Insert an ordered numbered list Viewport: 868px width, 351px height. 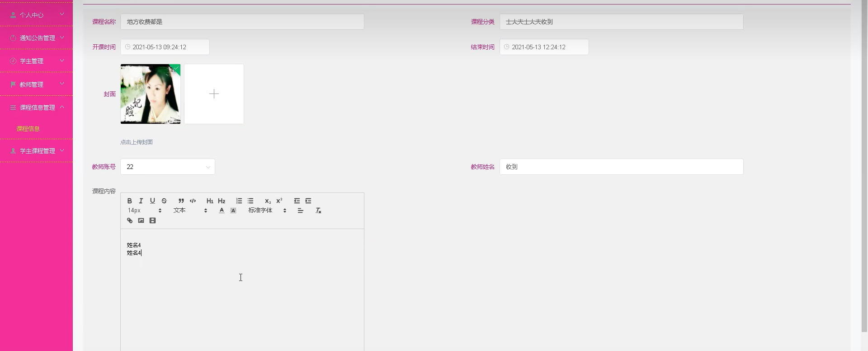(x=239, y=201)
